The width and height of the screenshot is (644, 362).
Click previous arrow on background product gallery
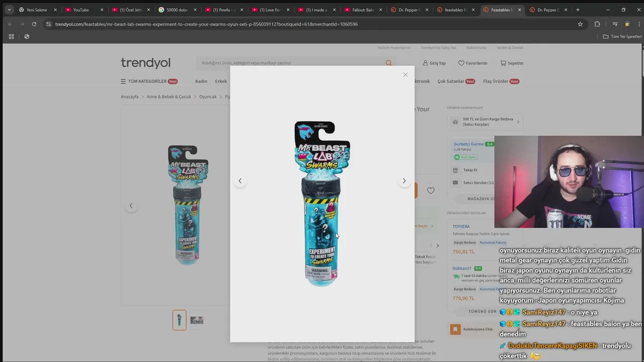pyautogui.click(x=131, y=206)
